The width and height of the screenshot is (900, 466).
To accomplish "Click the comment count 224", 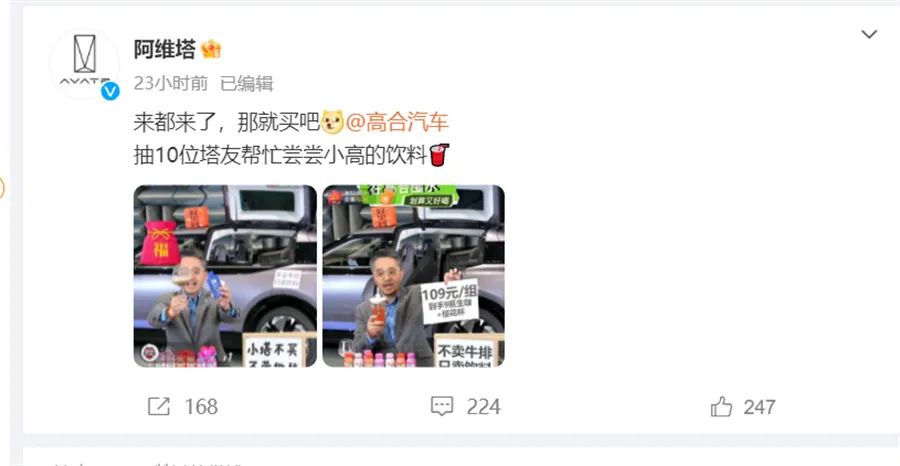I will 484,407.
